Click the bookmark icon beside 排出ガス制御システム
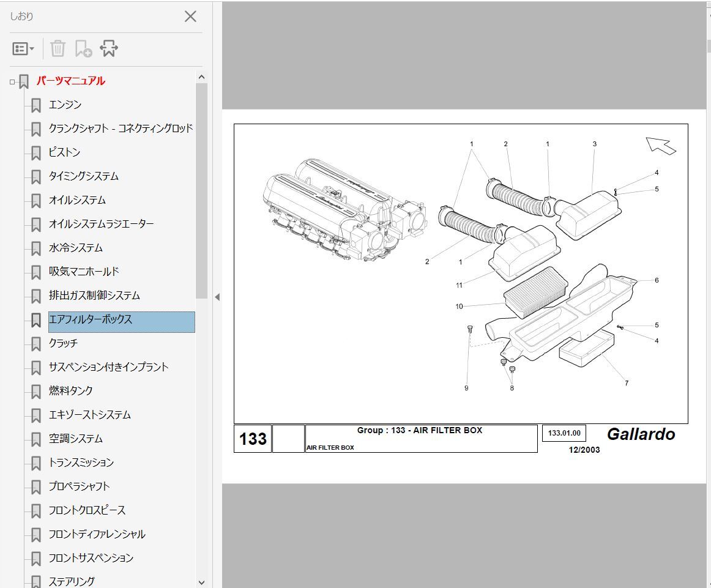The image size is (711, 588). point(36,297)
